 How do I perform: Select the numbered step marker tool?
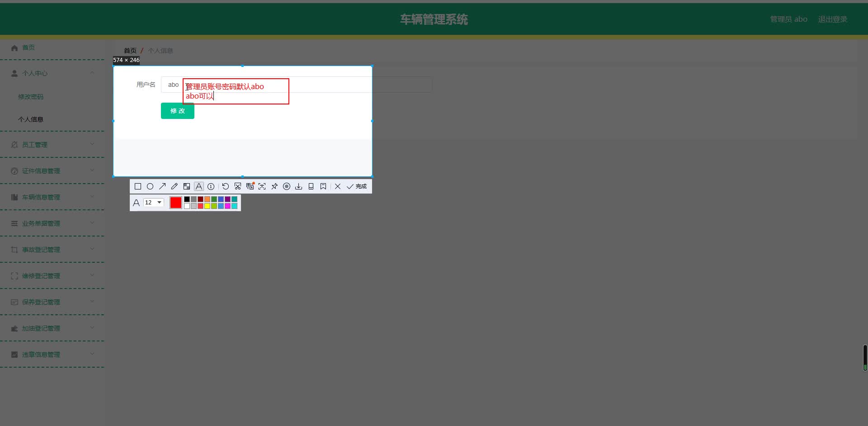(211, 186)
